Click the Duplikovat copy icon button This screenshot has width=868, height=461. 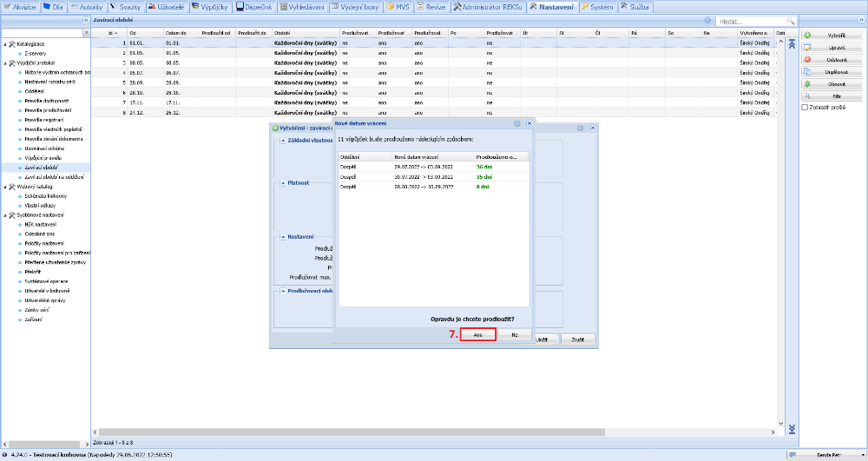click(x=808, y=71)
